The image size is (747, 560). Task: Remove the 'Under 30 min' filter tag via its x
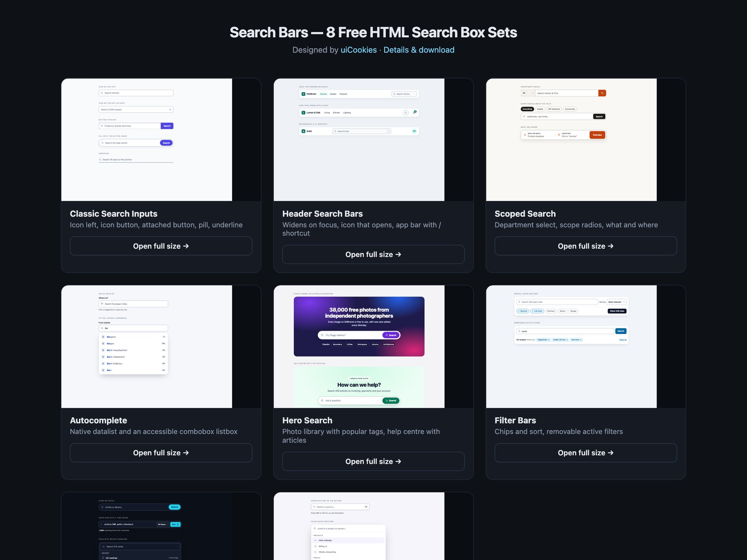pos(567,340)
